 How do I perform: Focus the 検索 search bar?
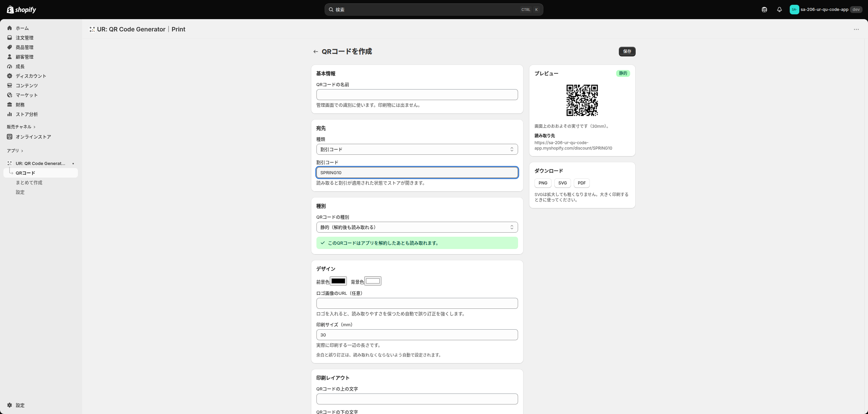pos(434,10)
